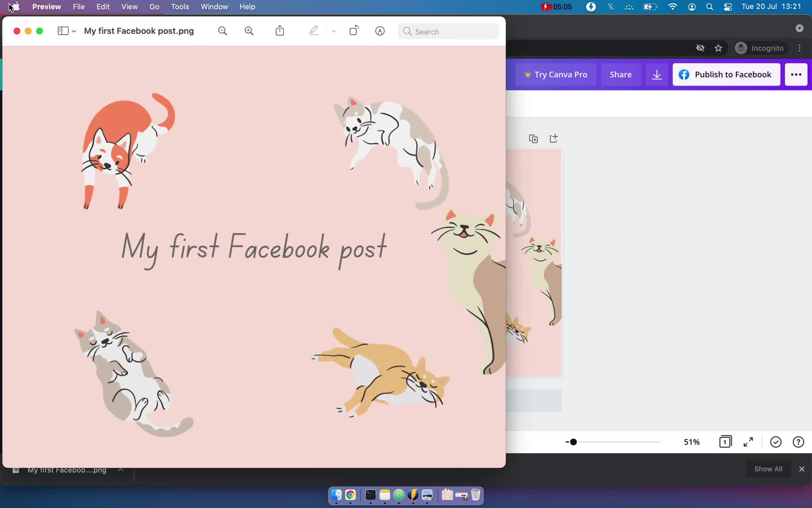Click the user account menu bar icon
The width and height of the screenshot is (812, 508).
(x=692, y=7)
